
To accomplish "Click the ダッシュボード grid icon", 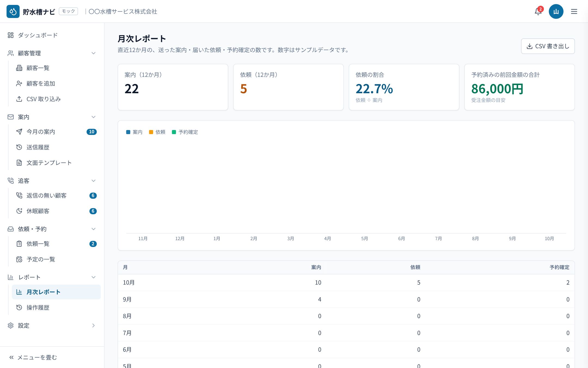I will (x=11, y=35).
